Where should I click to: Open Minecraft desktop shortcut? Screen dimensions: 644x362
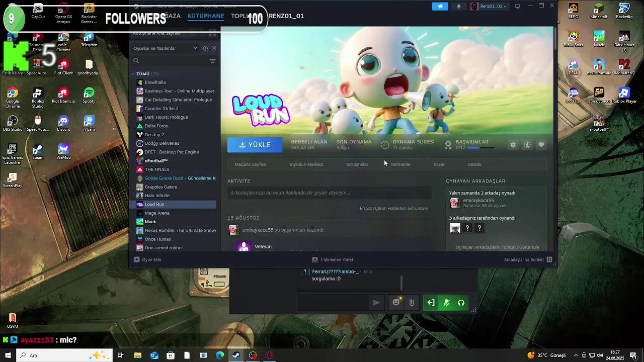[599, 11]
